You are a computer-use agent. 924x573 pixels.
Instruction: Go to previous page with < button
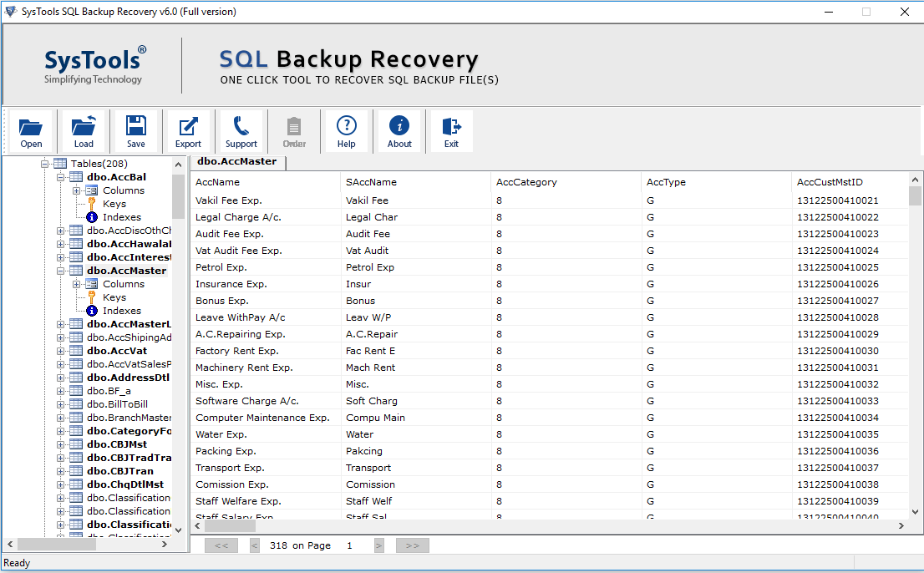(255, 545)
